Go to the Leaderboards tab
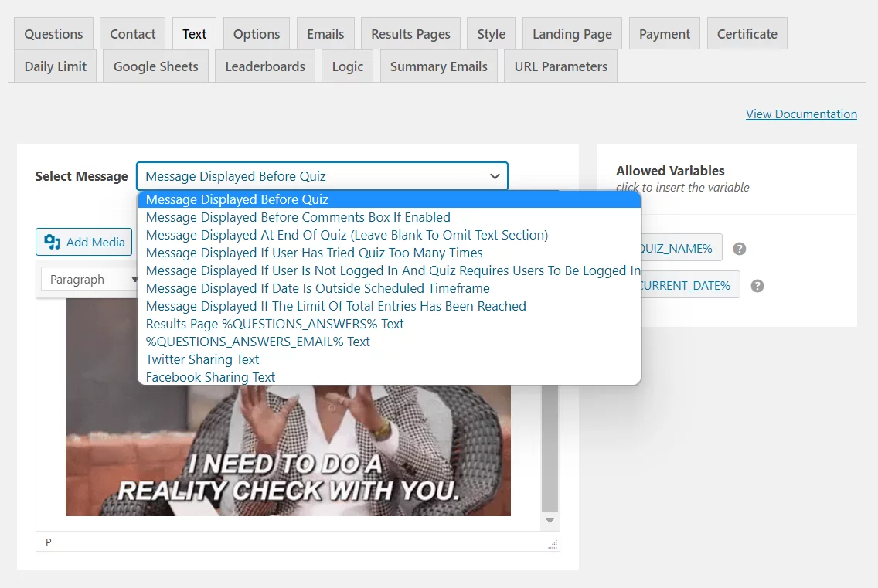Screen dimensions: 878x588 pos(265,66)
